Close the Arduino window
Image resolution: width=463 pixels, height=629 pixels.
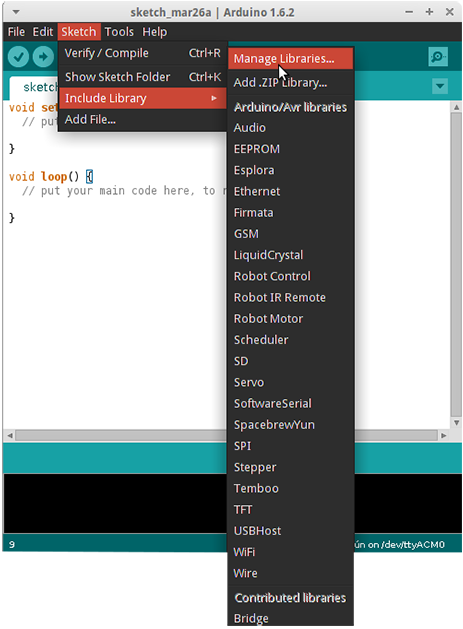coord(450,12)
